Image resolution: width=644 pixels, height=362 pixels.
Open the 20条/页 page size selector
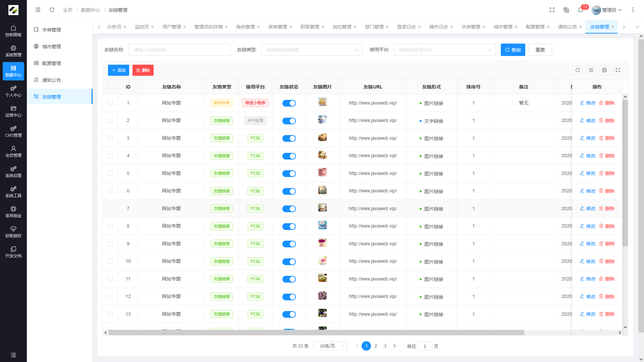pyautogui.click(x=330, y=346)
